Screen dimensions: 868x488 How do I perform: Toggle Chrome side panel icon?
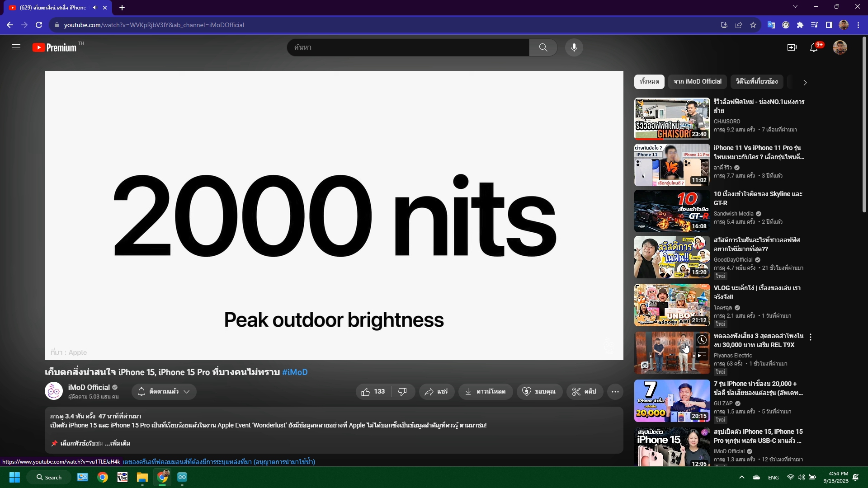click(x=829, y=25)
